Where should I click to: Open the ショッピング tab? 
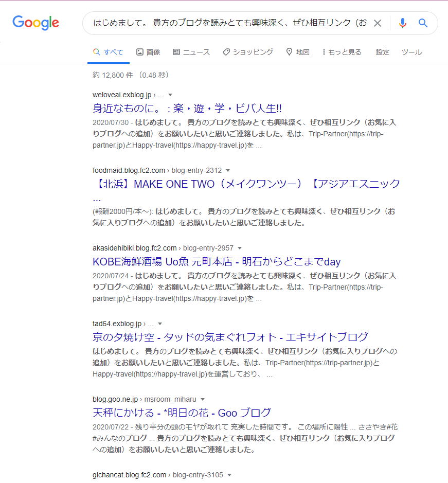point(248,52)
